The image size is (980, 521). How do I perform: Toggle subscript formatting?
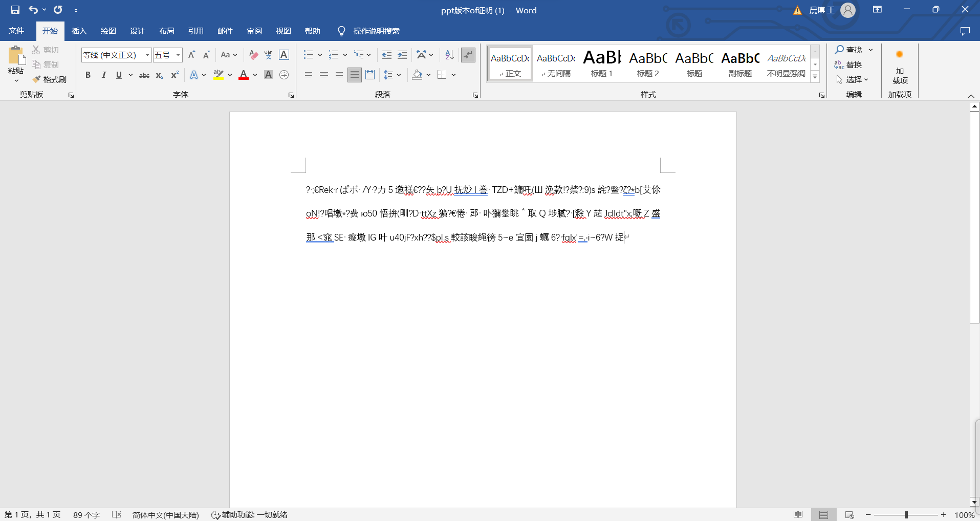160,75
